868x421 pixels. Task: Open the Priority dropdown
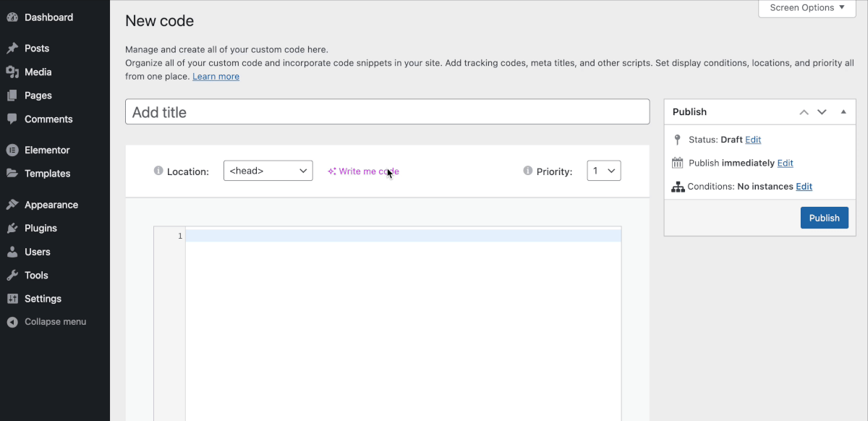(603, 170)
